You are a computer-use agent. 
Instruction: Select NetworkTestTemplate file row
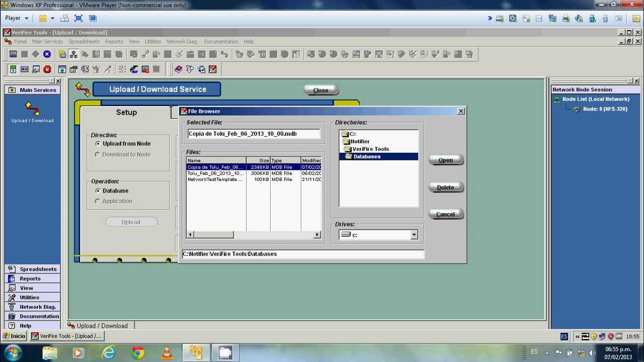pyautogui.click(x=254, y=179)
